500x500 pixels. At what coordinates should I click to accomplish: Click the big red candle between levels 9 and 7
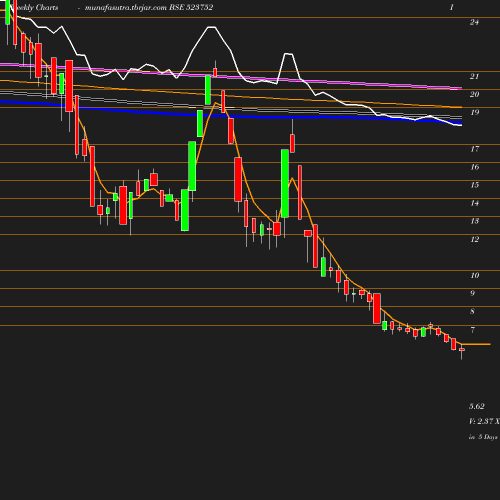(377, 308)
